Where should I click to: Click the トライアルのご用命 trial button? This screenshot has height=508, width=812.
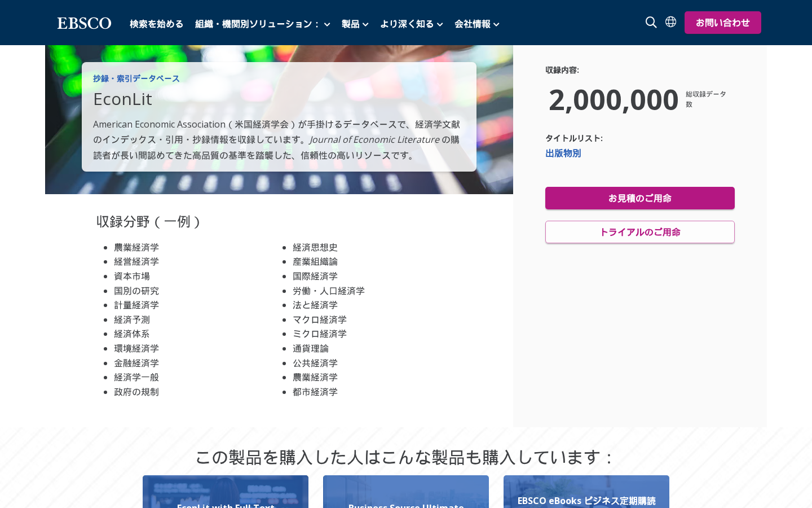click(x=640, y=232)
